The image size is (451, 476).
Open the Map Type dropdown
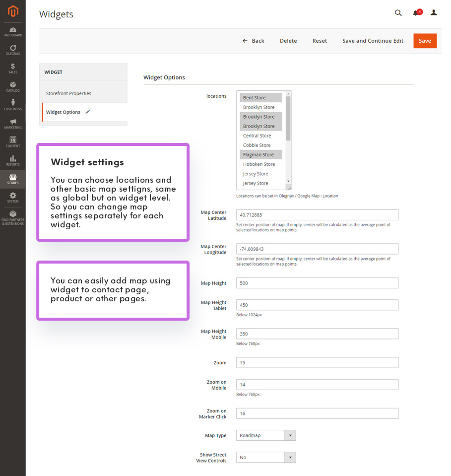click(x=266, y=435)
